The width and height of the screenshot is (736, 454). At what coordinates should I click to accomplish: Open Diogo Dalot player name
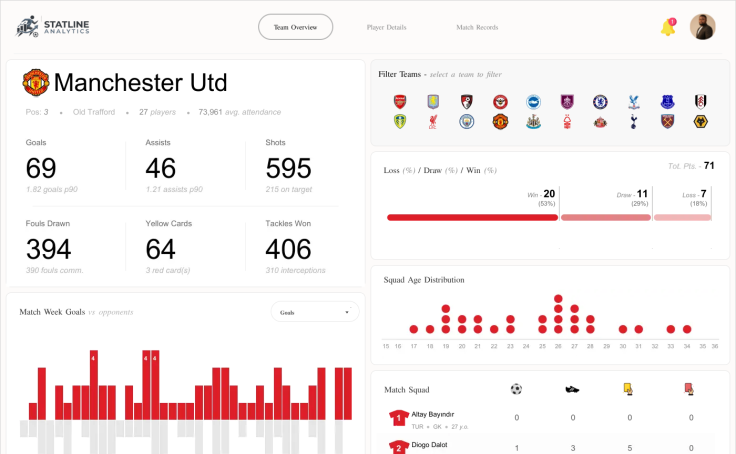[429, 445]
